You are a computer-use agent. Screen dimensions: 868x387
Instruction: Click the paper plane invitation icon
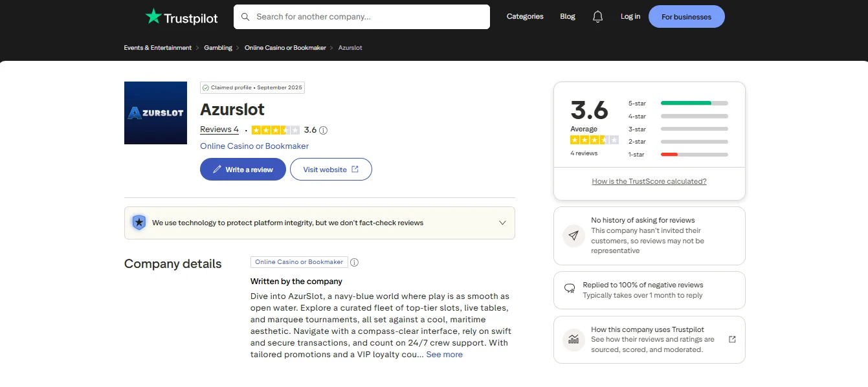click(573, 236)
